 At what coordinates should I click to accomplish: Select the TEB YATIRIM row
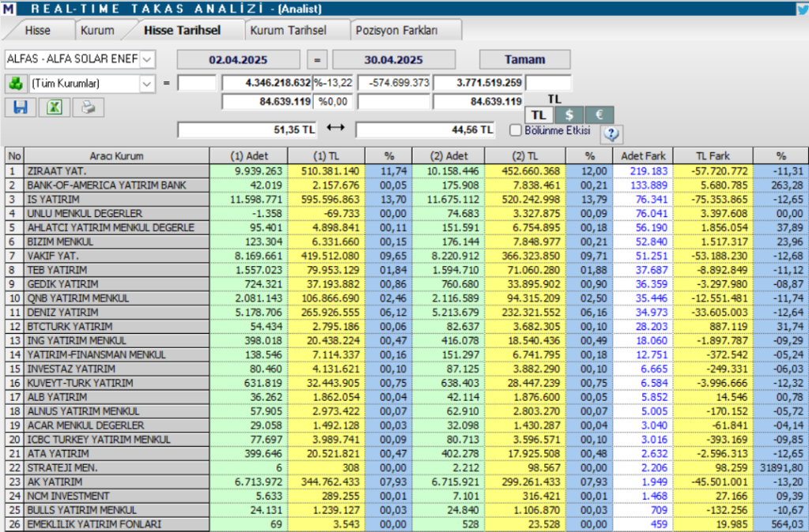click(x=407, y=270)
